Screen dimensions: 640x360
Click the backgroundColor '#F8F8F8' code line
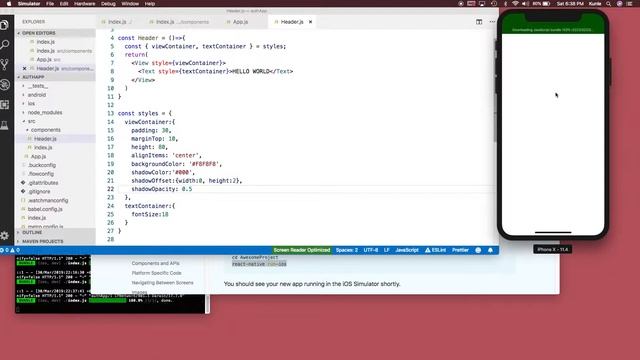[176, 164]
